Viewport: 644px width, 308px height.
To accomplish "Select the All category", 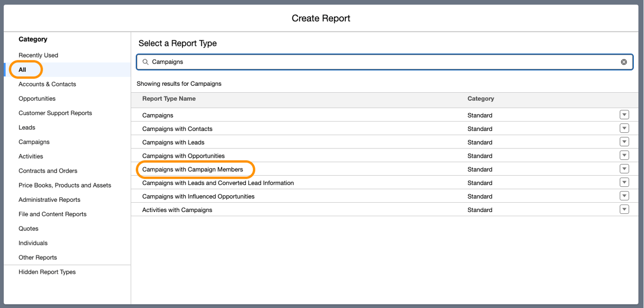I will (22, 69).
